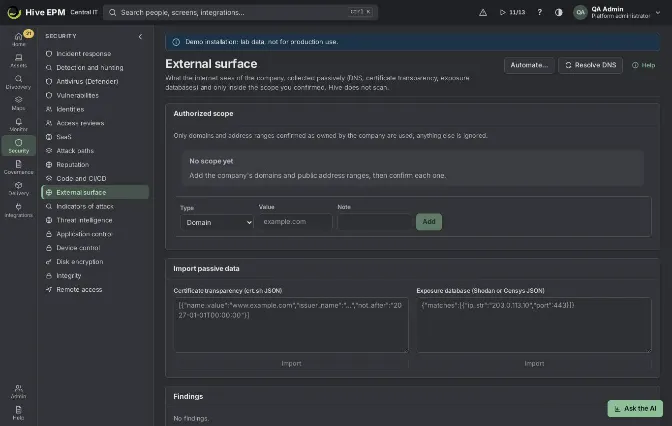Open Device control page
The image size is (672, 426).
click(95, 248)
